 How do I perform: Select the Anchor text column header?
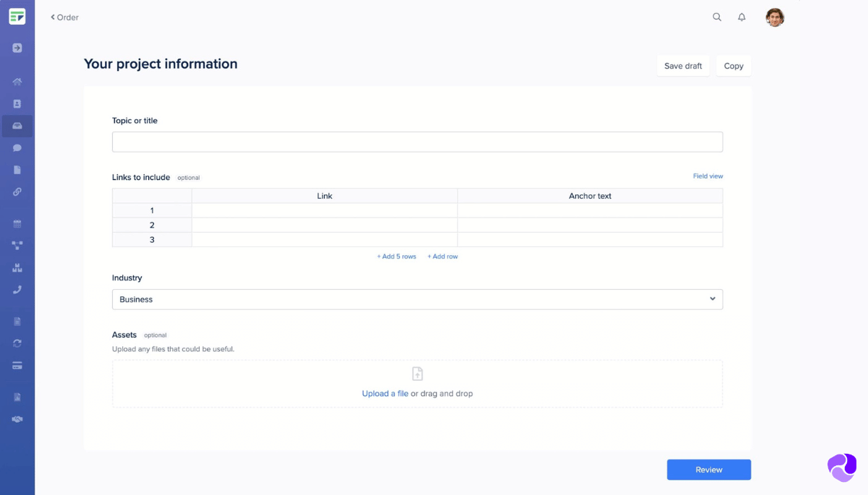coord(590,196)
